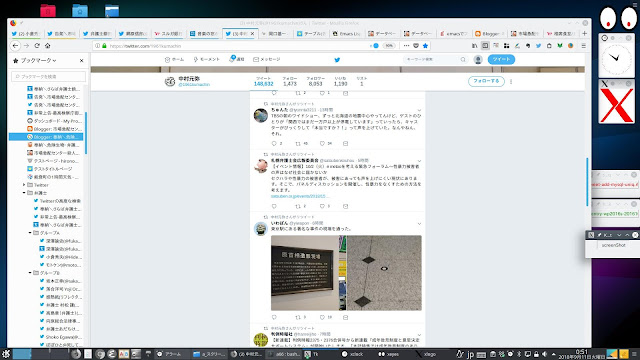Image resolution: width=640 pixels, height=360 pixels.
Task: Open the page actions three-dot menu in address bar
Action: tap(406, 46)
